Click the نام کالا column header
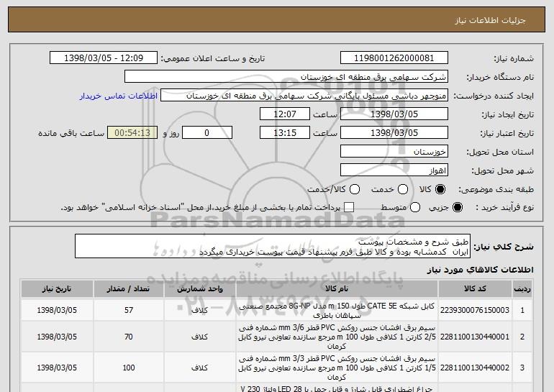 (337, 289)
